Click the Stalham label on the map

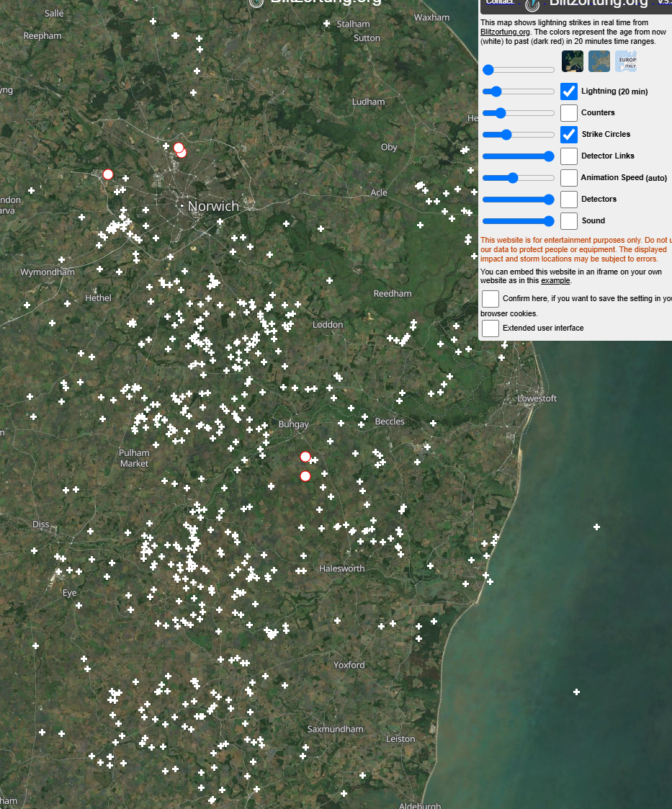(x=353, y=24)
